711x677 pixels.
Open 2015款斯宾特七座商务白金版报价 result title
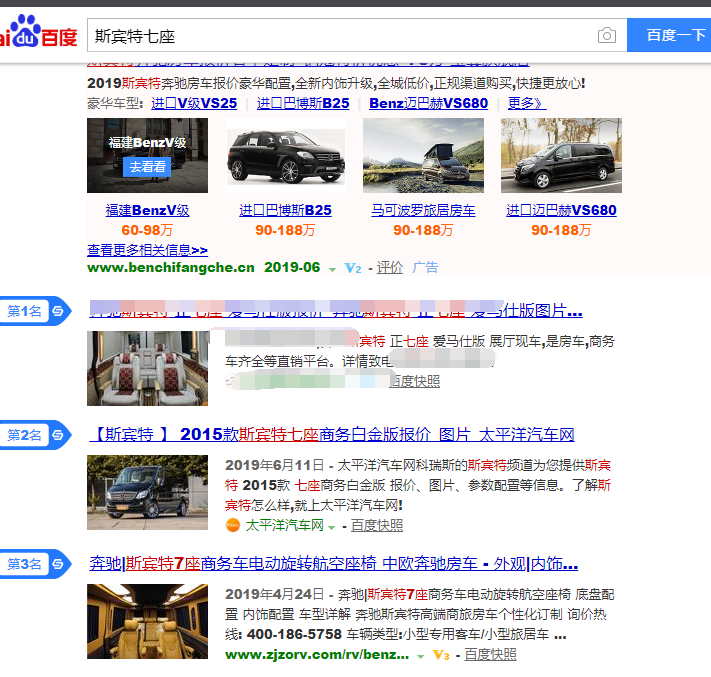332,434
